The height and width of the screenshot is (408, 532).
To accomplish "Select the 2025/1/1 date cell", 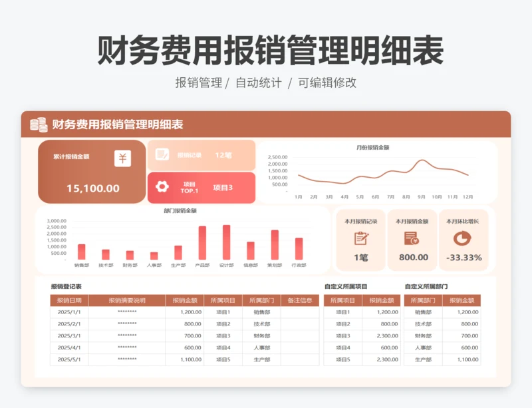I will click(x=69, y=312).
